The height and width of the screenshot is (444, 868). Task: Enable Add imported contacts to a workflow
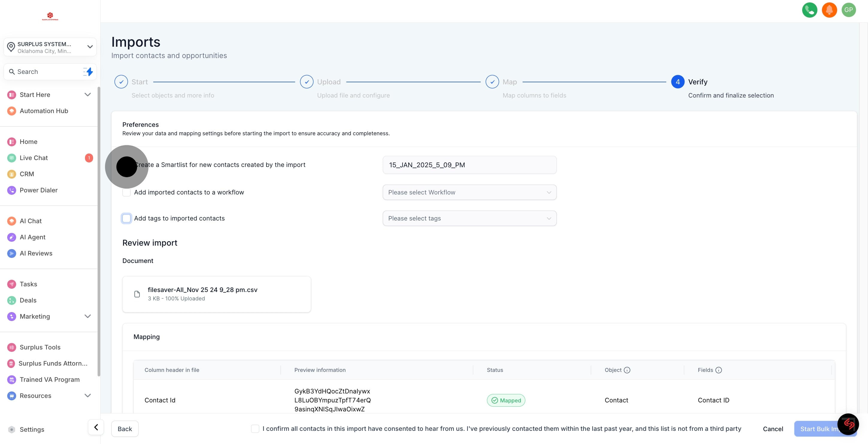(126, 192)
